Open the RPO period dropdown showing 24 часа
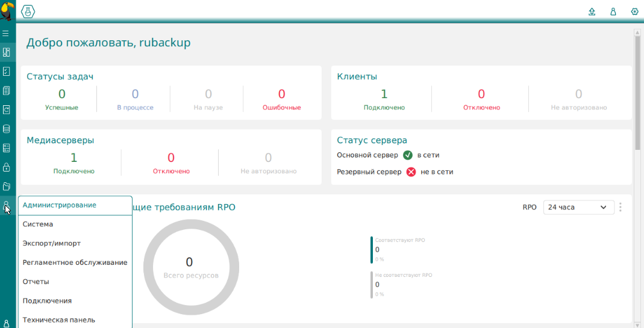644x328 pixels. click(578, 207)
